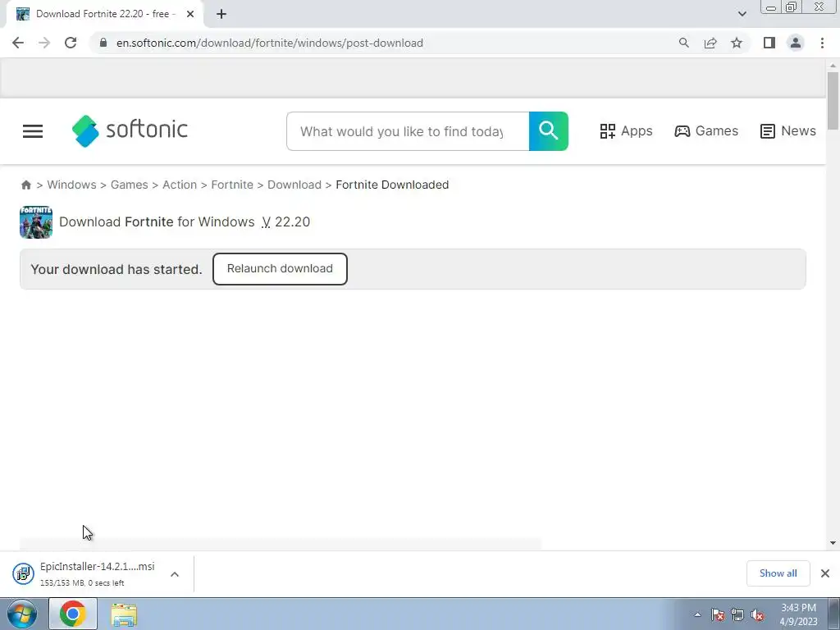
Task: Click the network tray icon
Action: pyautogui.click(x=737, y=614)
